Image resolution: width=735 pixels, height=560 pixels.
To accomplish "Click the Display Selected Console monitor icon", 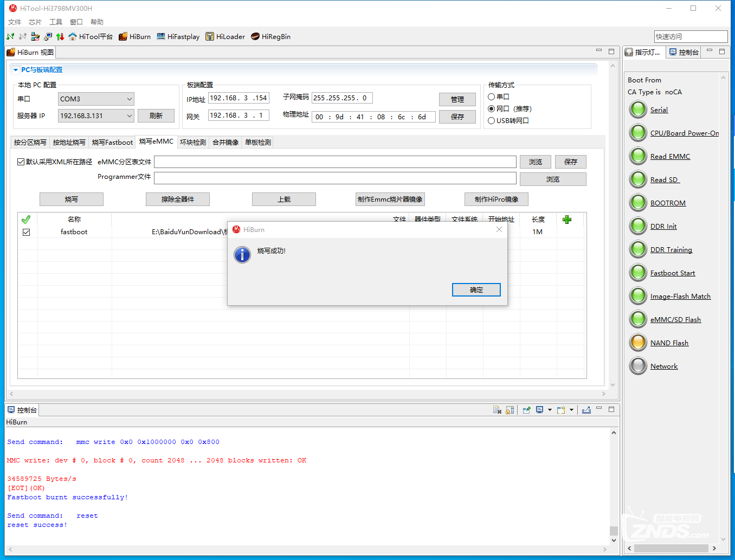I will pos(539,410).
